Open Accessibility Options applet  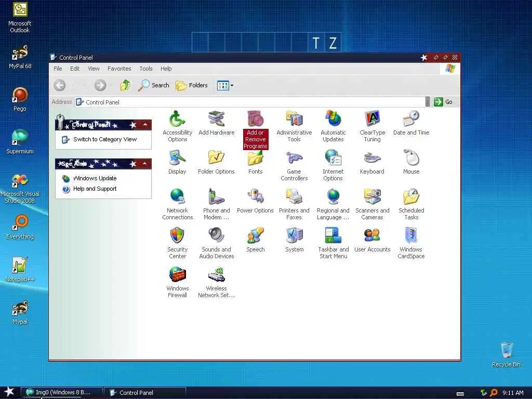point(177,126)
